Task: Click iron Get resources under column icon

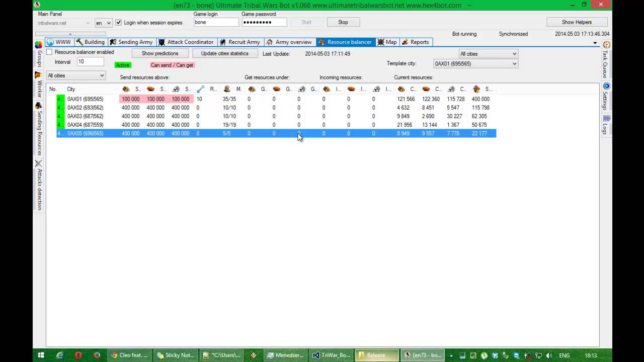Action: pos(301,89)
